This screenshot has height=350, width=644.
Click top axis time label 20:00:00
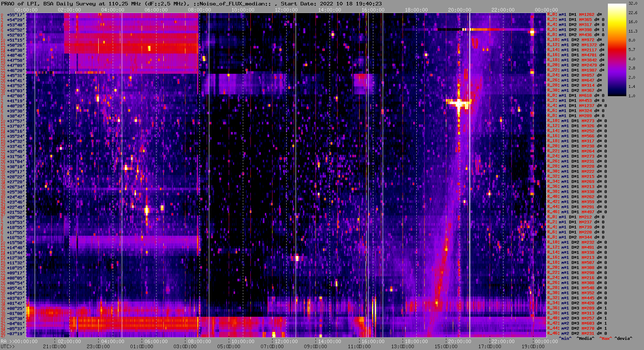tap(459, 10)
